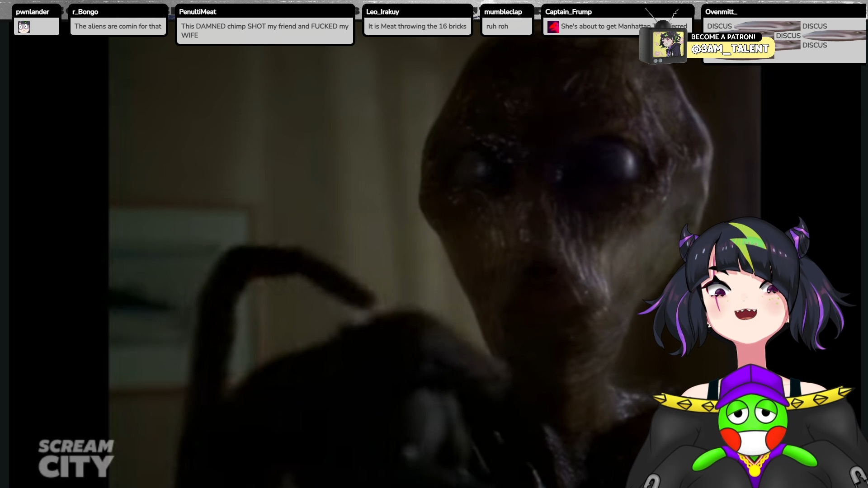Open Ovenmitt_'s username in chat
This screenshot has height=488, width=868.
721,12
